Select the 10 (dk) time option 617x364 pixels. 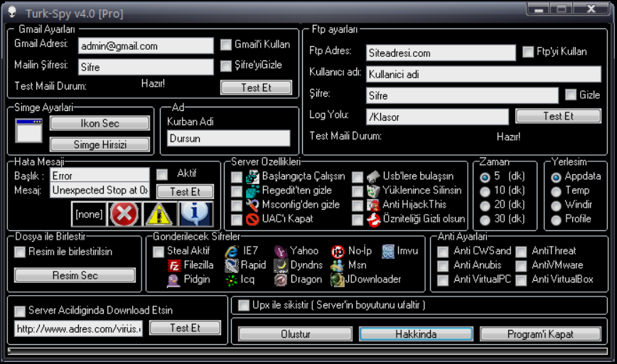(485, 192)
